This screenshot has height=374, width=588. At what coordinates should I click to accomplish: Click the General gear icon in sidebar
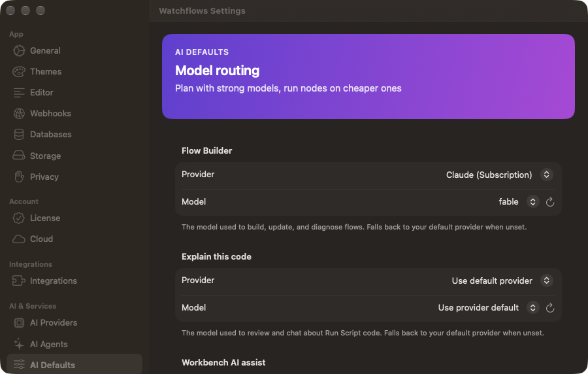click(x=19, y=50)
